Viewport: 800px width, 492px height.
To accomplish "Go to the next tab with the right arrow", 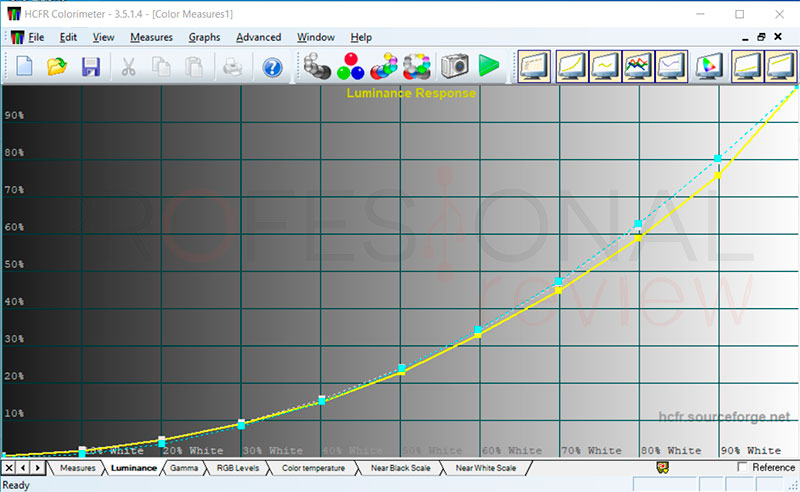I will [x=37, y=468].
